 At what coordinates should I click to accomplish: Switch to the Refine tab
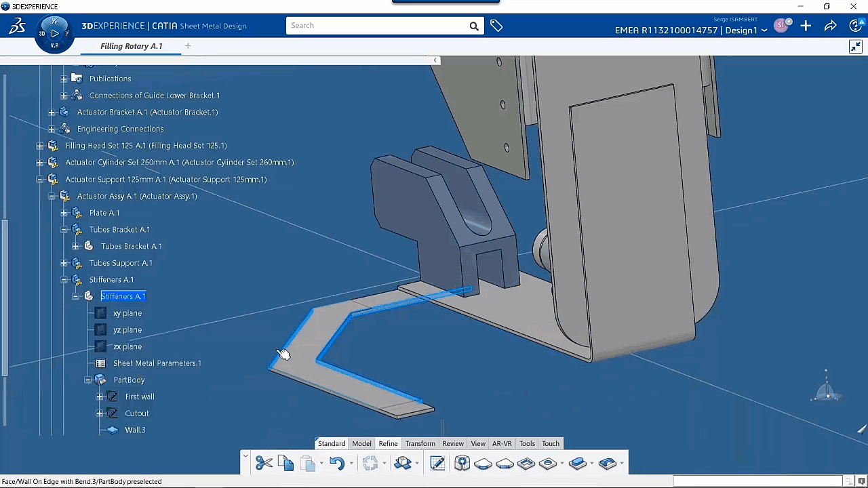click(388, 443)
